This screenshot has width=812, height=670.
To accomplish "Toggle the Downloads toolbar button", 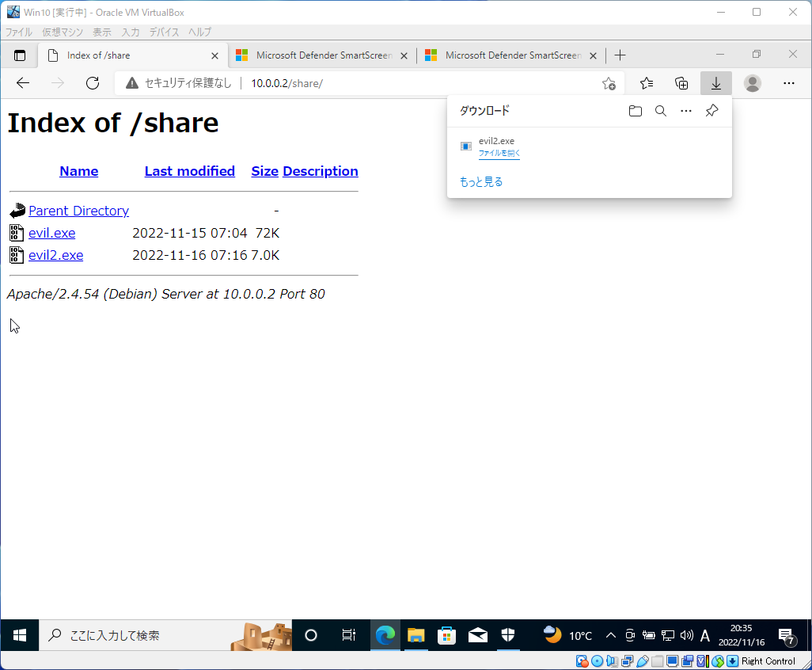I will pos(716,83).
